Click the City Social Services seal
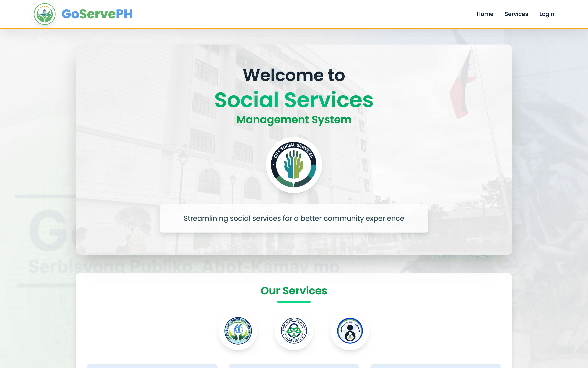588x368 pixels. (294, 165)
